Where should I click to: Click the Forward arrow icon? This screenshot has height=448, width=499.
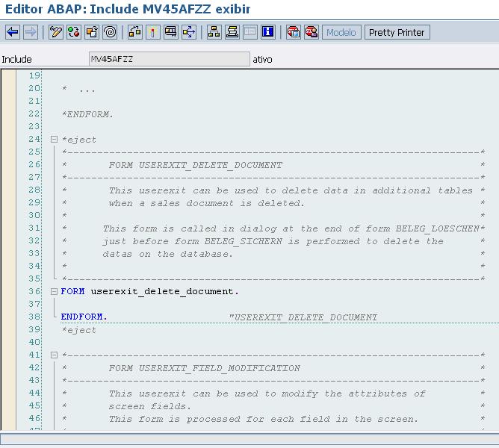coord(30,32)
